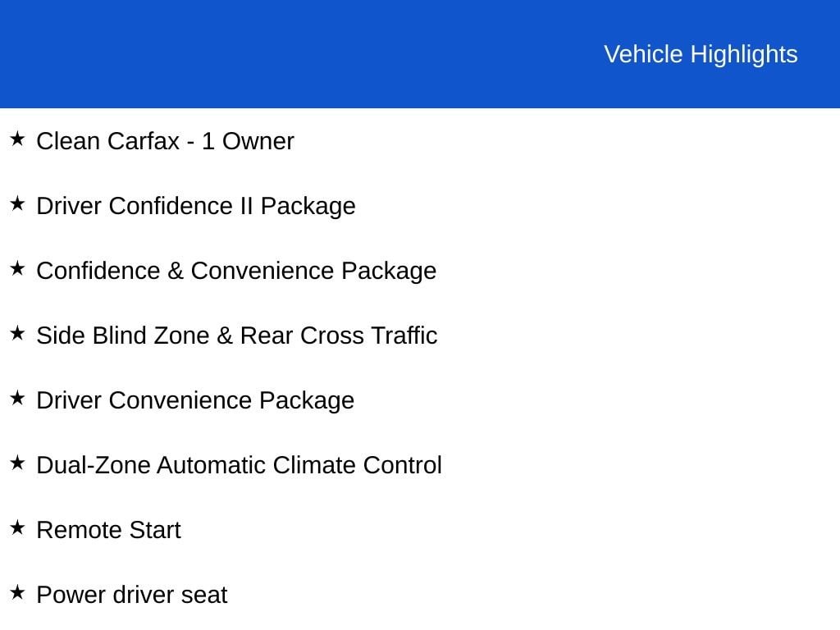Click the Clean Carfax - 1 Owner text
840x630 pixels.
[165, 141]
